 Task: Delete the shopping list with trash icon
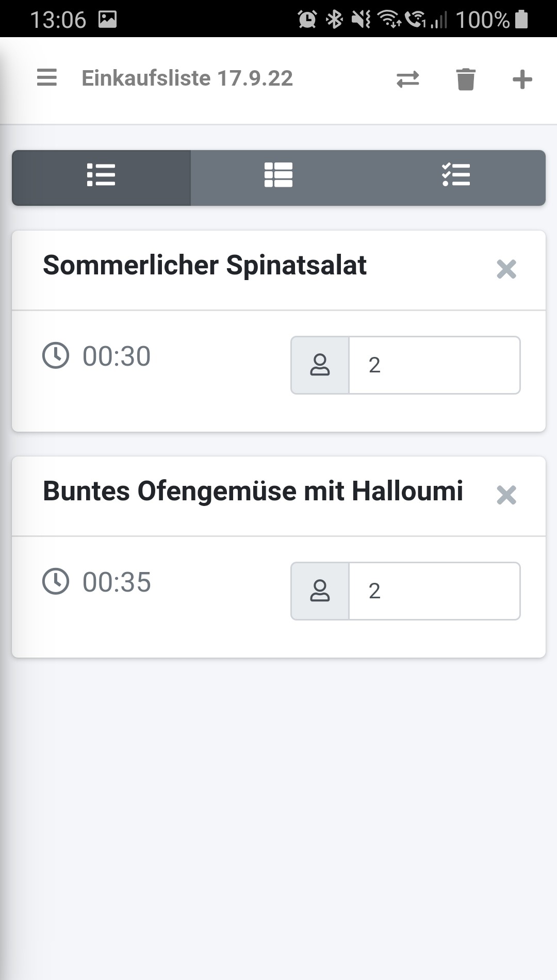point(465,79)
